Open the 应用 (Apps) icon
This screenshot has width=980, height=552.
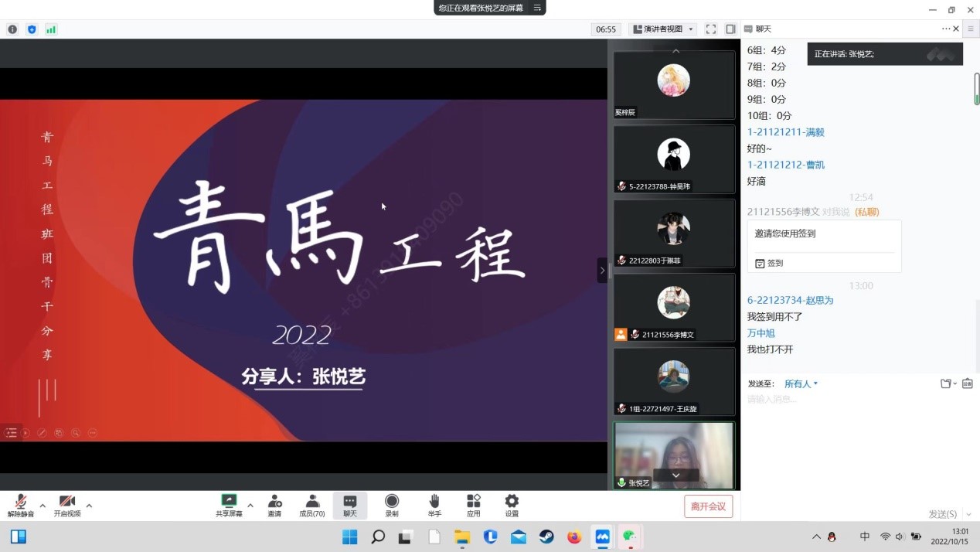[x=473, y=502]
